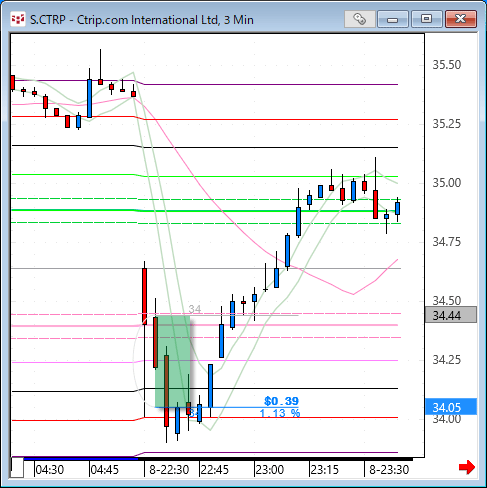The image size is (487, 488).
Task: Click the 35.50 price axis label
Action: point(447,65)
